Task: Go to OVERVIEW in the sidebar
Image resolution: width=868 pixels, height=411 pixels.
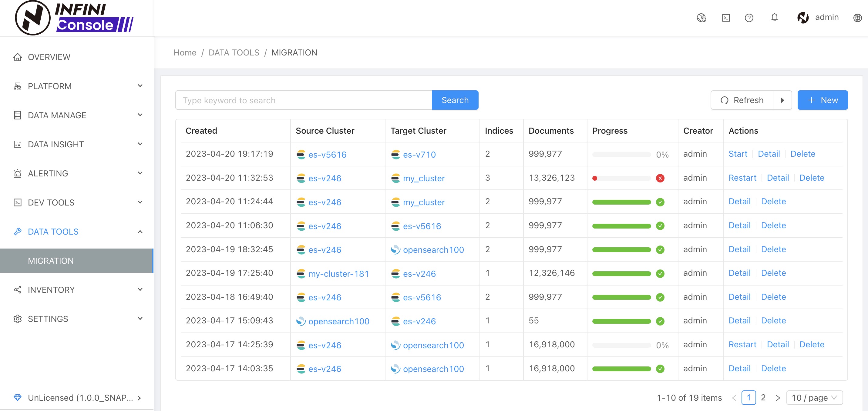Action: (49, 57)
